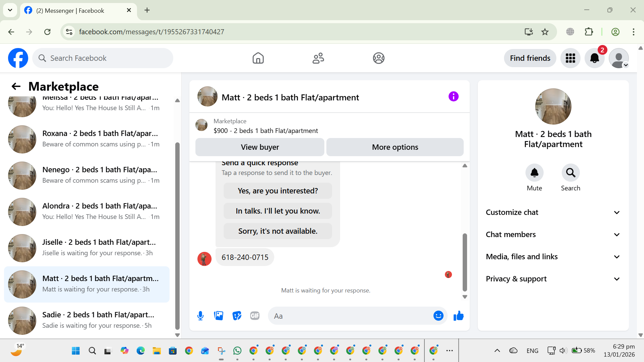Choose a GIF icon
This screenshot has height=362, width=644.
pyautogui.click(x=255, y=316)
